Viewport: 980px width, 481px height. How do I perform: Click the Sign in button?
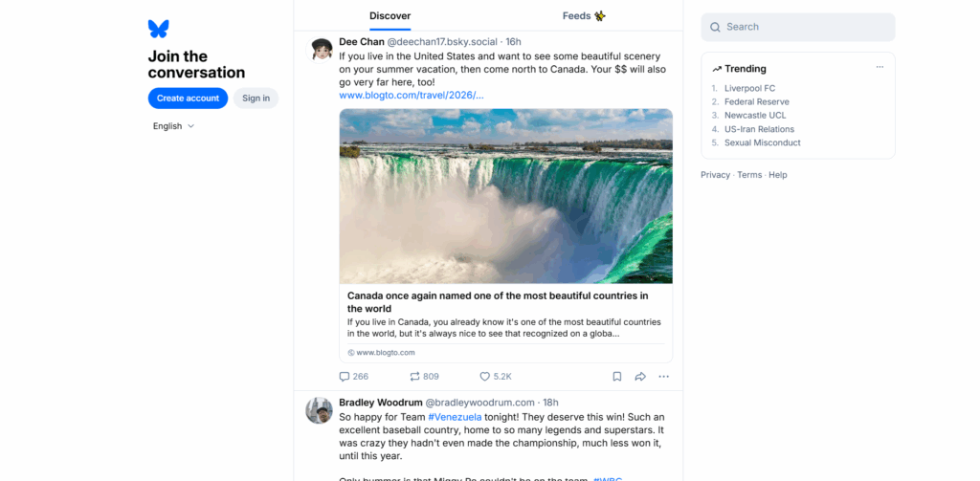tap(256, 98)
